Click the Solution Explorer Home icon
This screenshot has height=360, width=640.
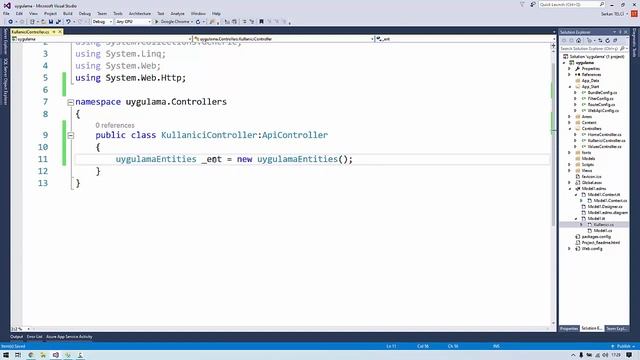(x=578, y=40)
